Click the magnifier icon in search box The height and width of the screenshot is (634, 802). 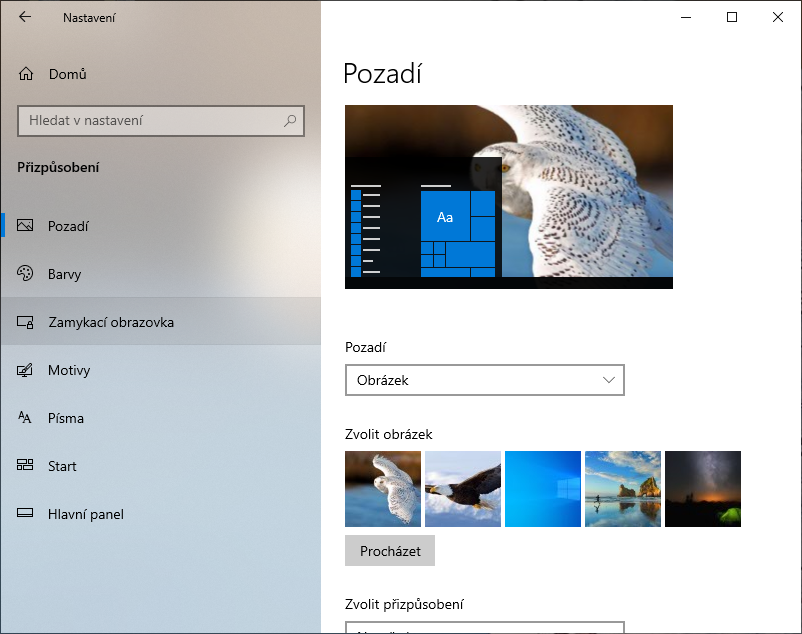click(x=290, y=121)
